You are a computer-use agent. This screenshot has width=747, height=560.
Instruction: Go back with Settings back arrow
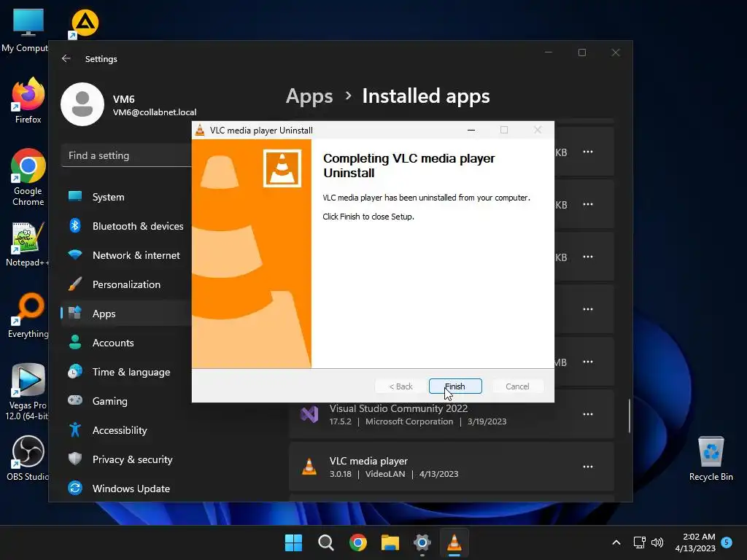[66, 58]
